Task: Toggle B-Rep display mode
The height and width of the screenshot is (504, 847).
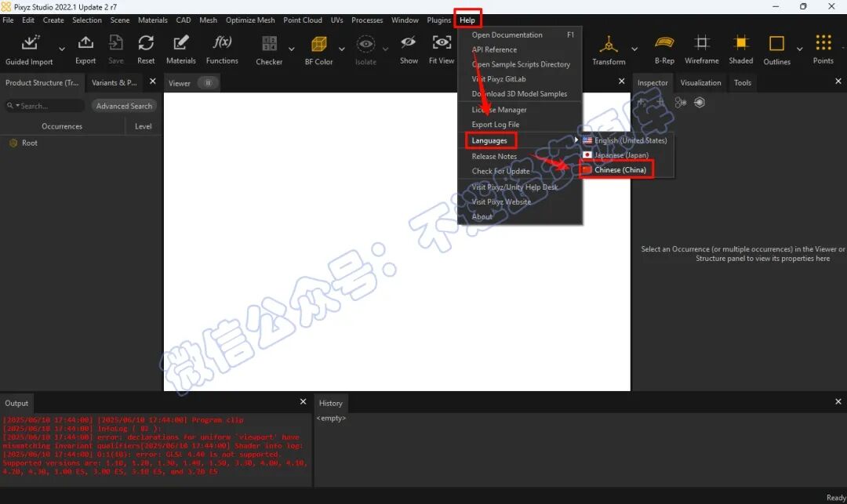Action: (664, 42)
